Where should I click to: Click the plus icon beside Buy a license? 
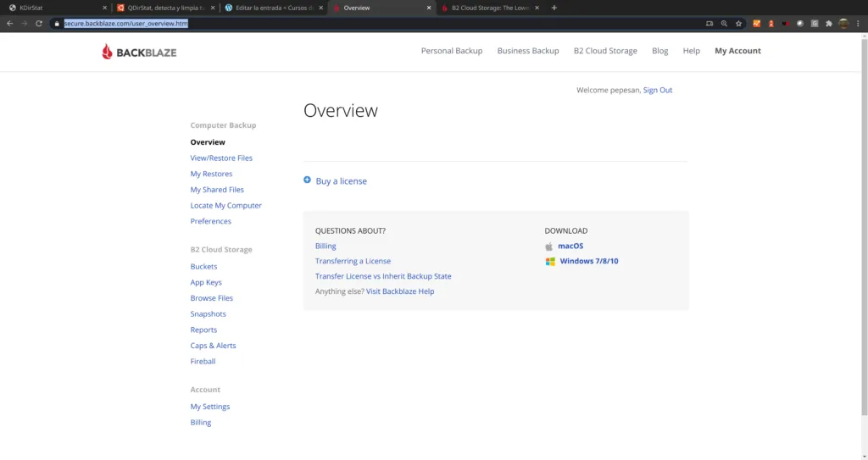307,180
